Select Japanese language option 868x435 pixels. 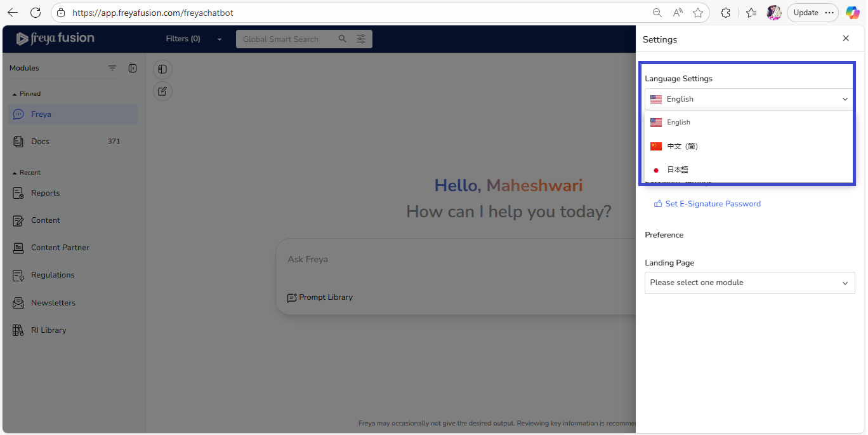click(677, 170)
